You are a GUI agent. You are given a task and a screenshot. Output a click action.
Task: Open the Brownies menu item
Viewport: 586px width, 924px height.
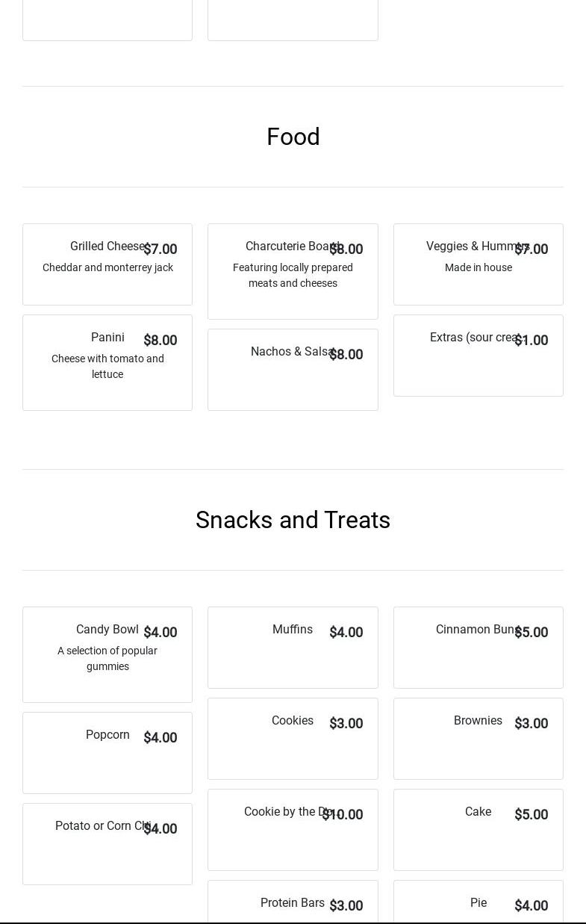[x=478, y=739]
